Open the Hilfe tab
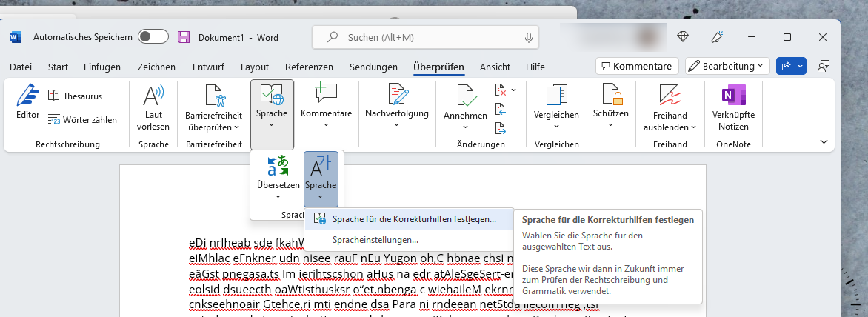This screenshot has width=868, height=317. click(x=535, y=67)
